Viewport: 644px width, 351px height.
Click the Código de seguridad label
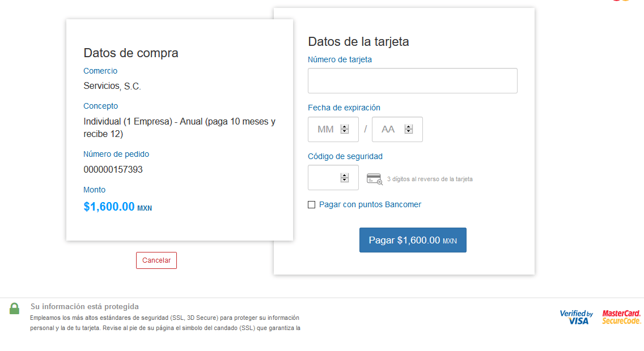click(x=345, y=156)
